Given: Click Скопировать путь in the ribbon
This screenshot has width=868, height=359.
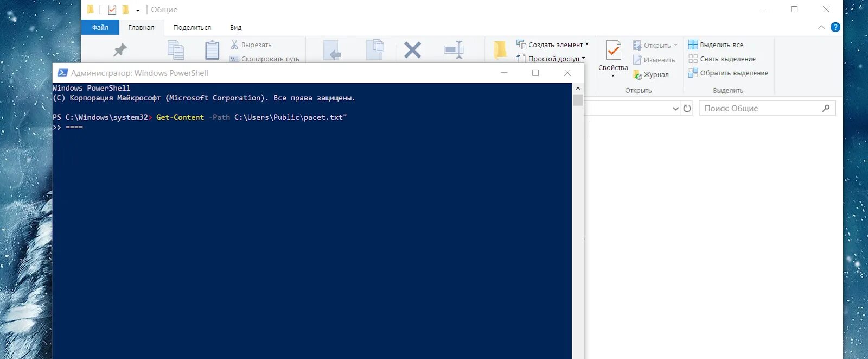Looking at the screenshot, I should [264, 59].
